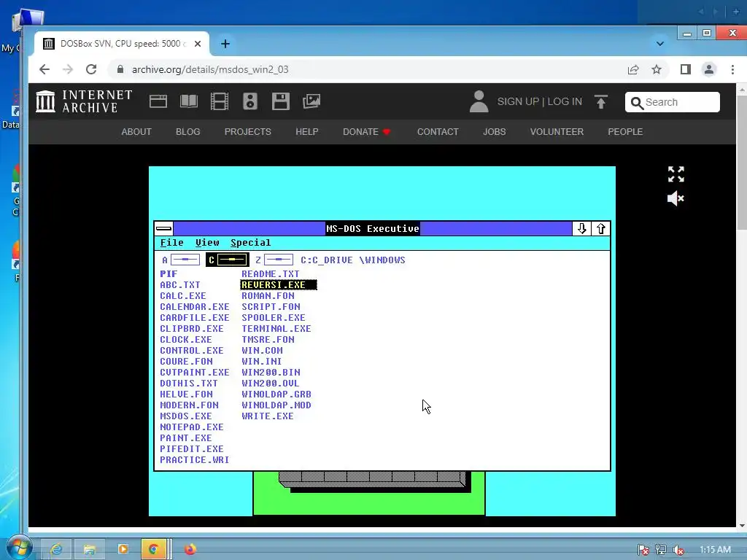The width and height of the screenshot is (747, 560).
Task: Open the MS-DOS Executive control menu box
Action: click(164, 228)
